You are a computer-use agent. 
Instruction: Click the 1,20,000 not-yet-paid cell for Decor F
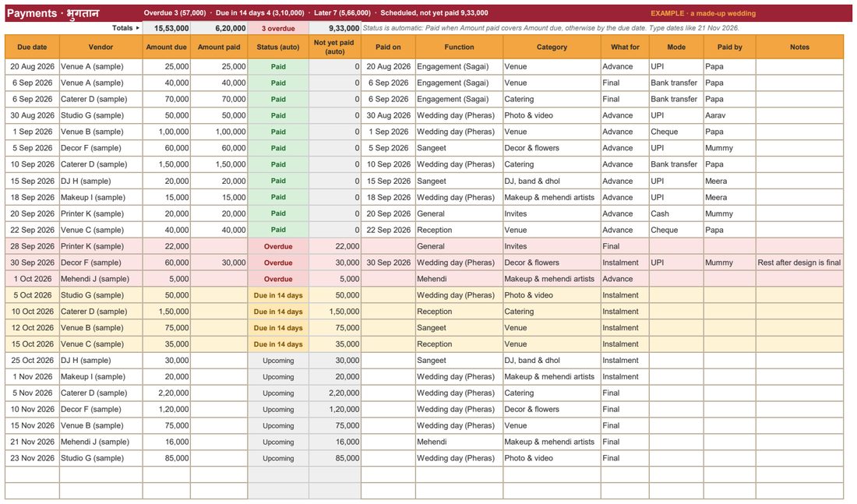[335, 410]
